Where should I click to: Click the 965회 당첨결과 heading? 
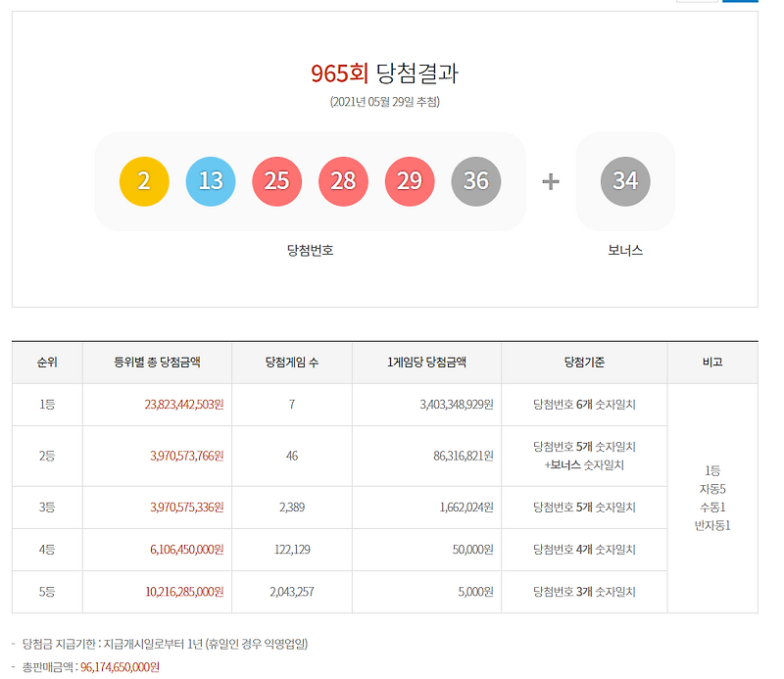[x=384, y=73]
